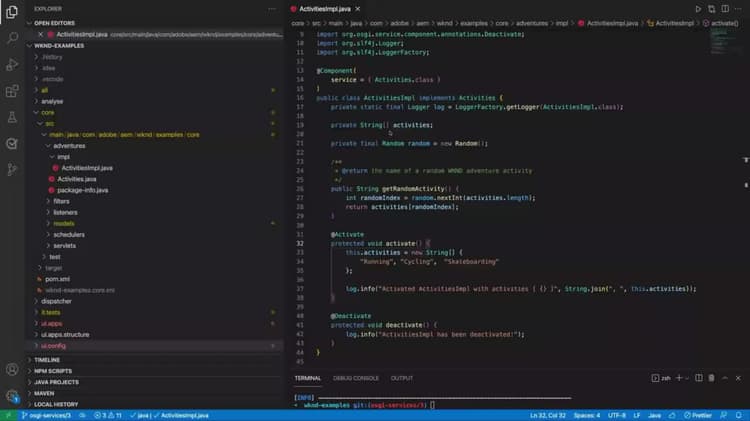Create a new terminal with plus icon
Screen dimensions: 750x421
coord(679,378)
